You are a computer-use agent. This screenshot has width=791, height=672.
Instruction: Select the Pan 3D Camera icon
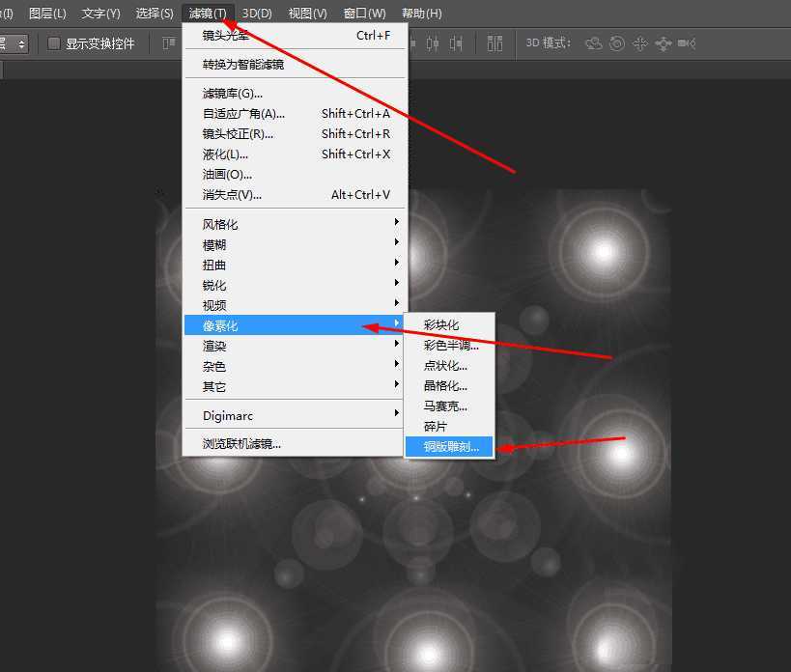638,43
